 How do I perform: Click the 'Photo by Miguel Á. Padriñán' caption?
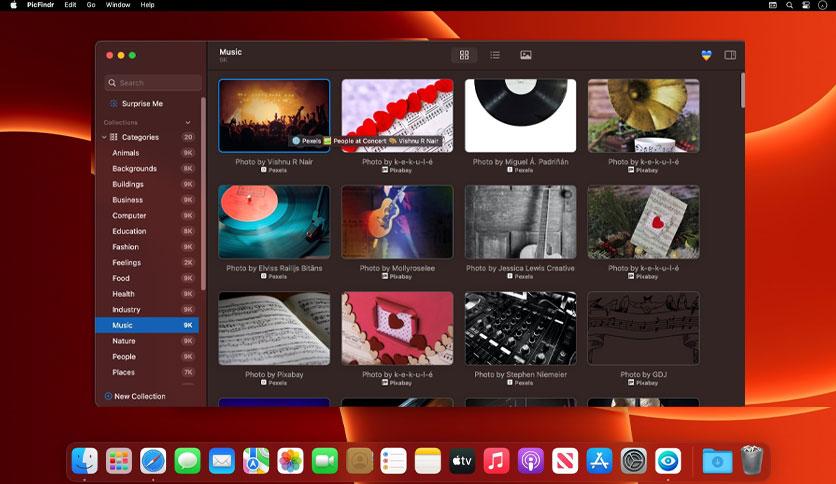(520, 162)
